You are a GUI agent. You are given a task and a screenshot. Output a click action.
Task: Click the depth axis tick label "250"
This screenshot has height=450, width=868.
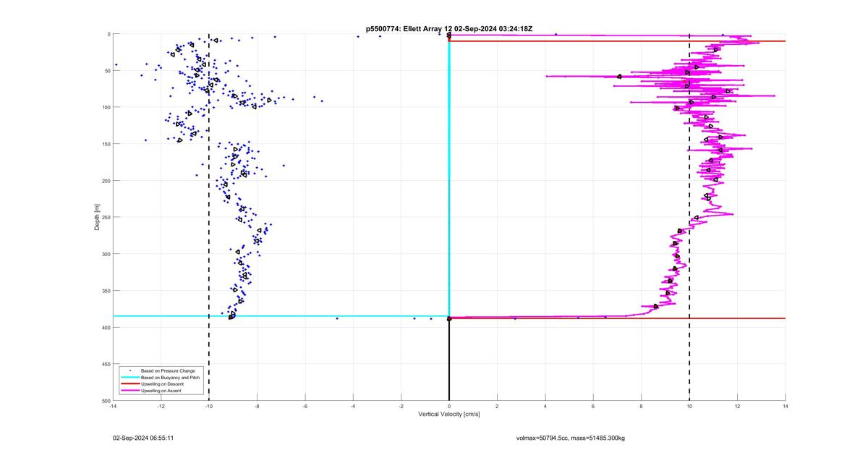pyautogui.click(x=105, y=217)
